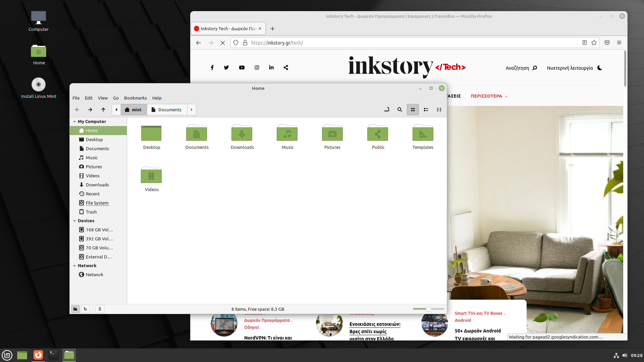Hide the sidebar using bottom button

point(100,309)
